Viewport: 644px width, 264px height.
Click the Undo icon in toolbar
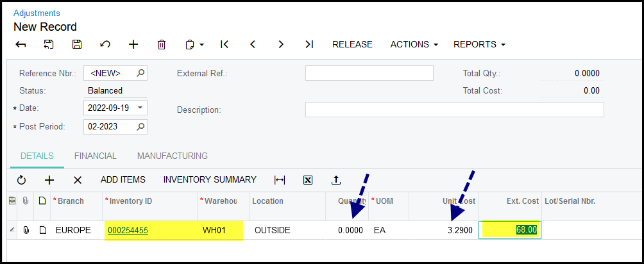coord(105,44)
